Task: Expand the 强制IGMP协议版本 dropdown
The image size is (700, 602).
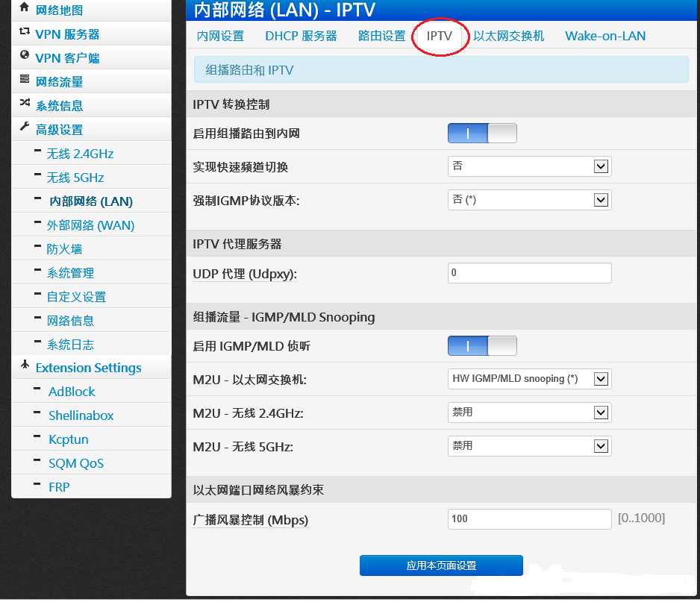Action: click(529, 200)
